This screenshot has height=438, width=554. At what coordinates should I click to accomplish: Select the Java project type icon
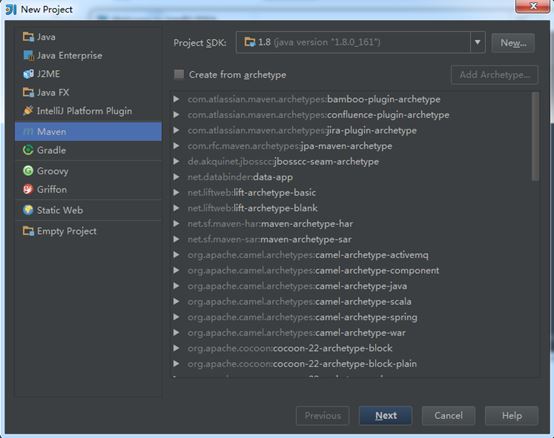pyautogui.click(x=28, y=37)
